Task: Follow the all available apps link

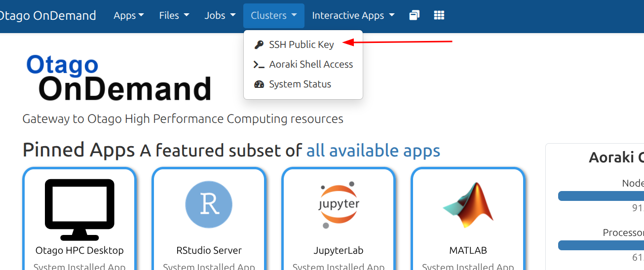Action: tap(373, 150)
